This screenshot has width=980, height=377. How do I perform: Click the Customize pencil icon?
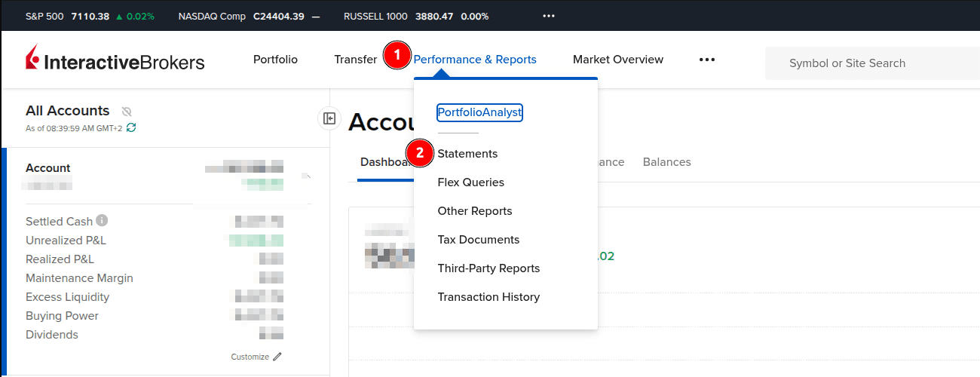[x=277, y=357]
